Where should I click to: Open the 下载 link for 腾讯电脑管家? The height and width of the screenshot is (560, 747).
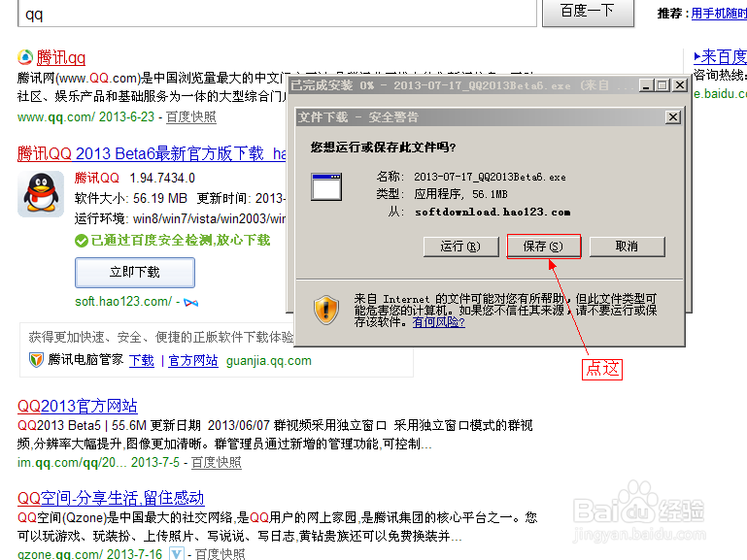click(x=142, y=361)
